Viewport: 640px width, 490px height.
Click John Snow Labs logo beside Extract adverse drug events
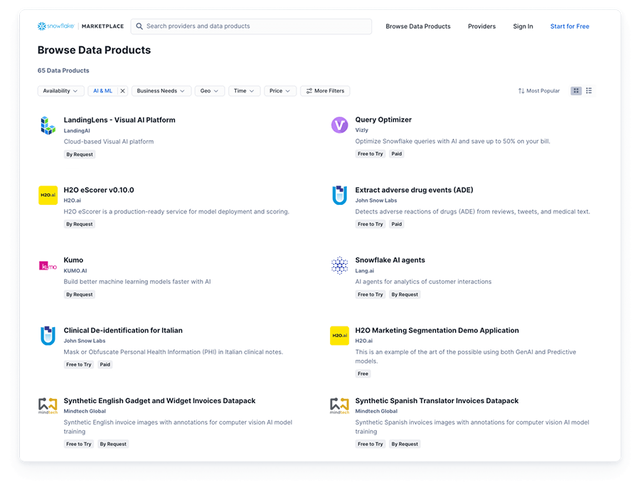click(x=339, y=195)
